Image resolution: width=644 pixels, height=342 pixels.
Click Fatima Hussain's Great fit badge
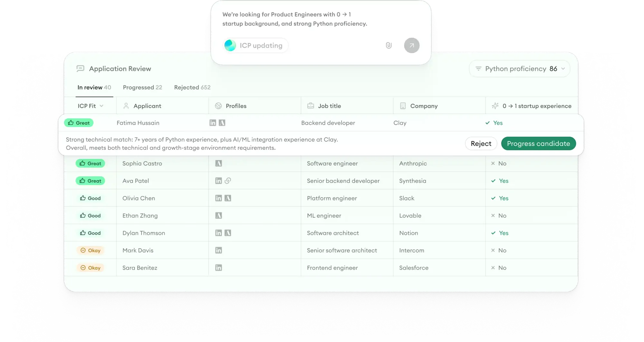[x=79, y=123]
